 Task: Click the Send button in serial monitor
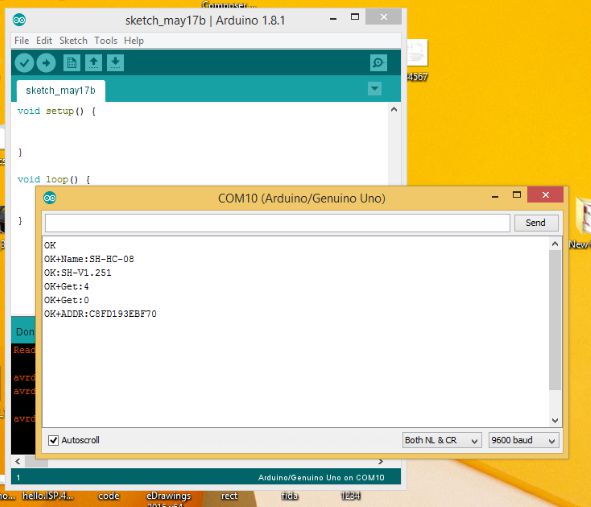(536, 223)
